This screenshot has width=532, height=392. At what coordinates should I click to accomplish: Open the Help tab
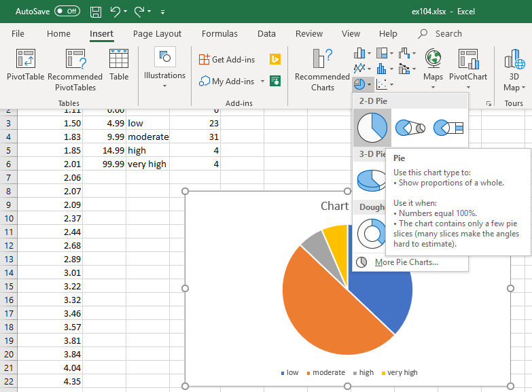tap(388, 33)
